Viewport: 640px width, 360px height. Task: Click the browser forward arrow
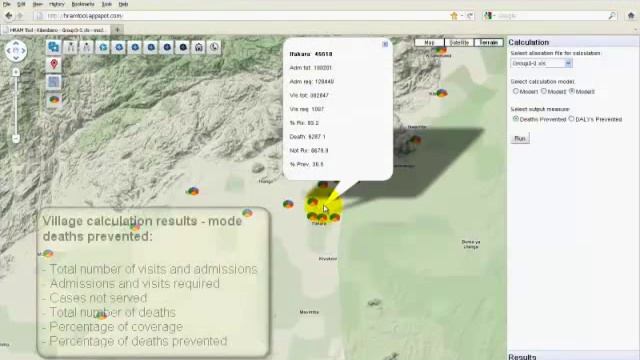point(20,16)
